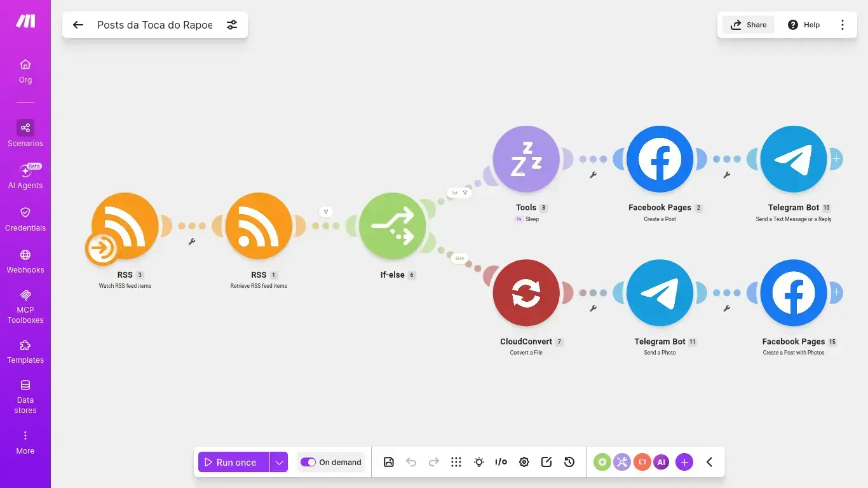Expand the Run once dropdown arrow

(x=279, y=462)
